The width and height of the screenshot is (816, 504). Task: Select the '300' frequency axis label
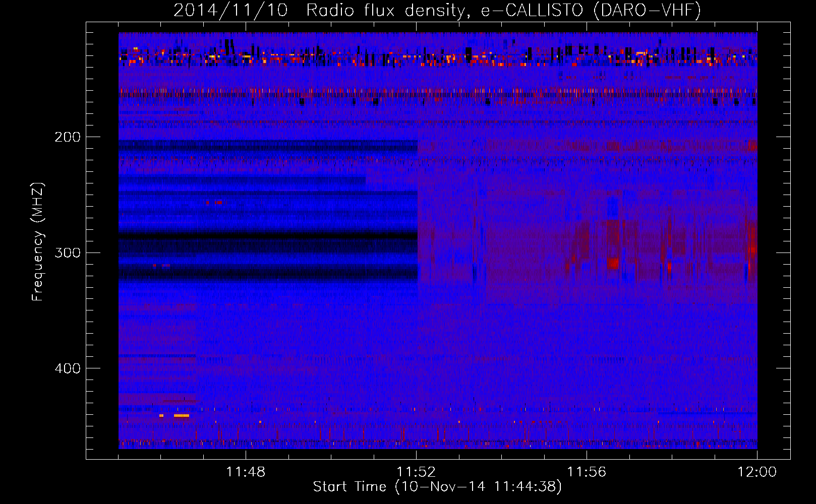(68, 253)
